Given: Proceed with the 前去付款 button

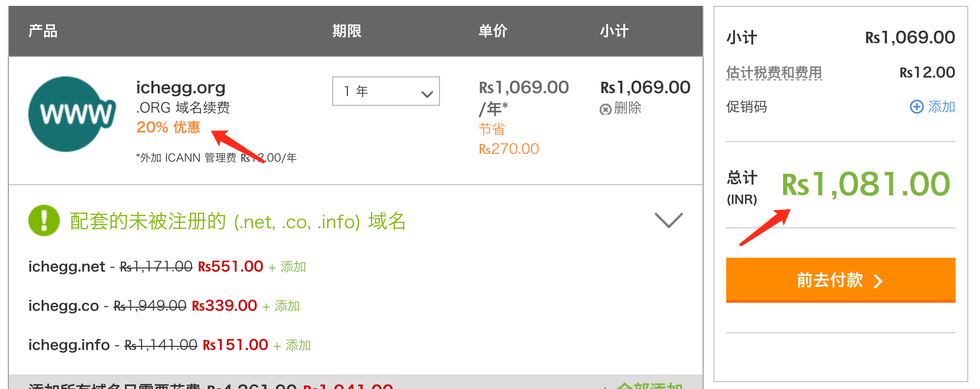Looking at the screenshot, I should tap(840, 280).
